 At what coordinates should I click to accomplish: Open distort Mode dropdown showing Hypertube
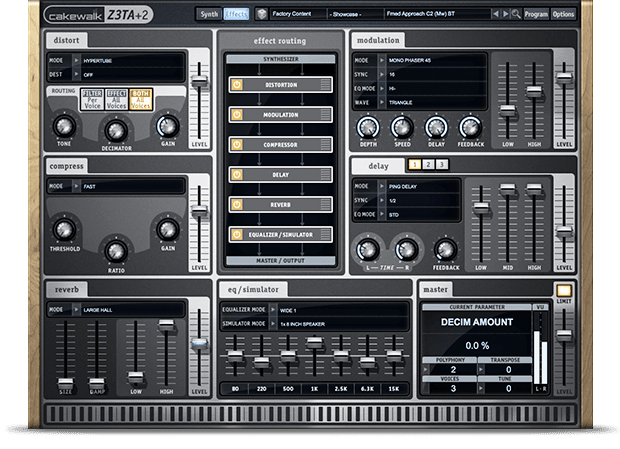(x=116, y=60)
